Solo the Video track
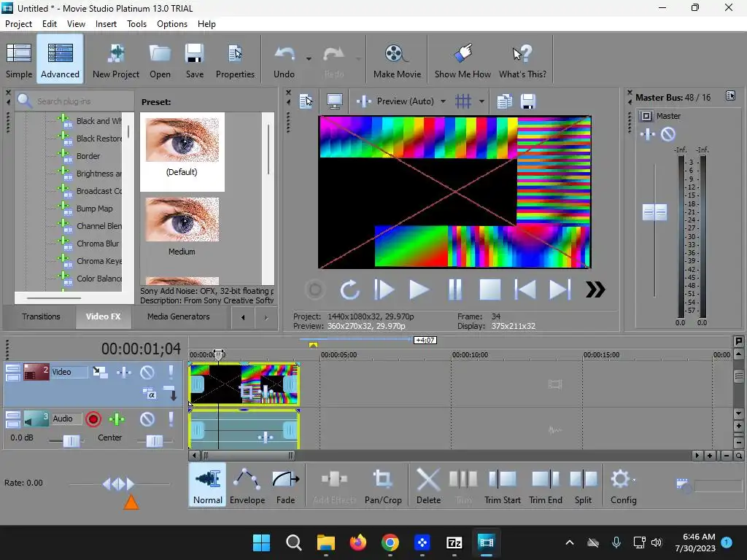747x560 pixels. click(x=171, y=372)
